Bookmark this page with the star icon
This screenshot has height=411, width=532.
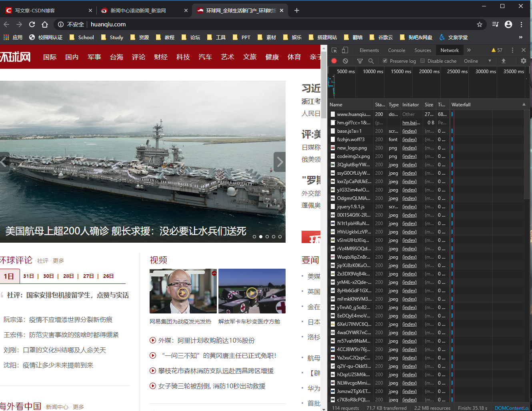point(480,24)
